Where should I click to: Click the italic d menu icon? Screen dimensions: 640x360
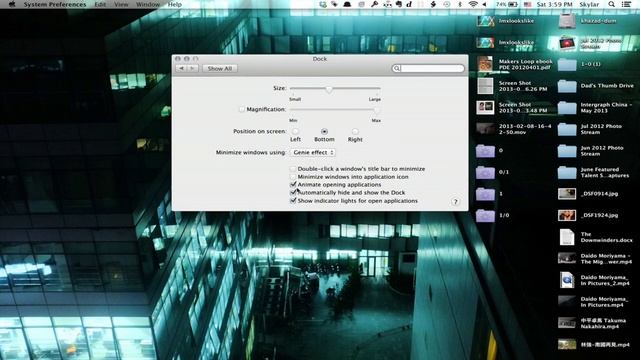pyautogui.click(x=409, y=4)
